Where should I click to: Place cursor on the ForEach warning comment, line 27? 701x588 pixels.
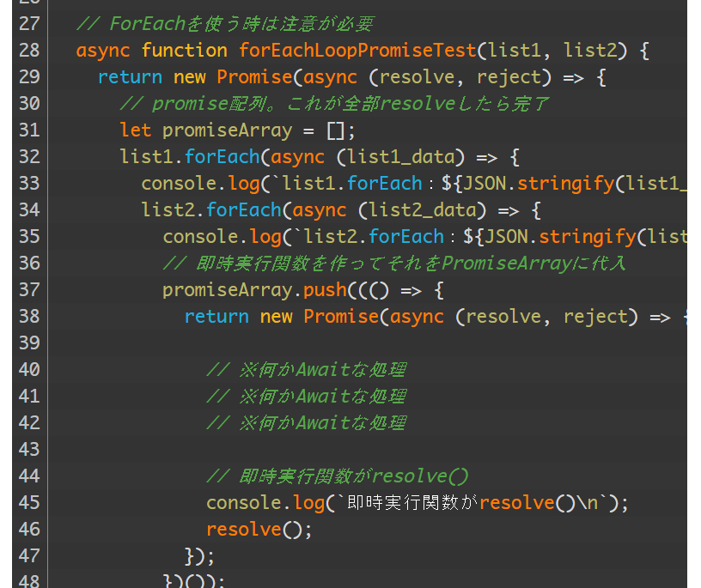click(224, 24)
